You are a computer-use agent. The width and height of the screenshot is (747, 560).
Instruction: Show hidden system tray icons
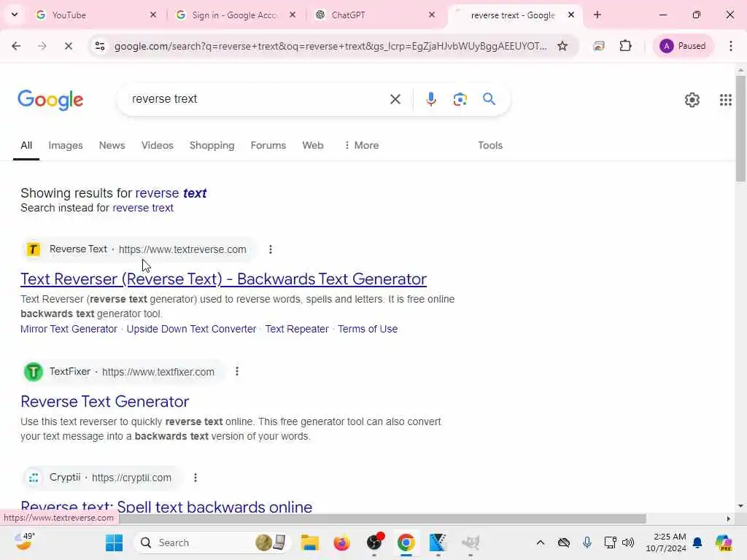click(x=541, y=542)
